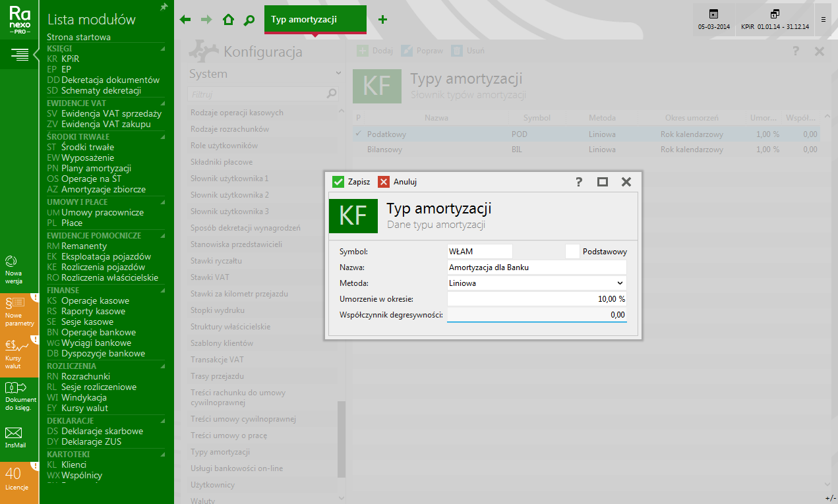Click the Umorzenie w okresie field
This screenshot has height=504, width=838.
[536, 299]
